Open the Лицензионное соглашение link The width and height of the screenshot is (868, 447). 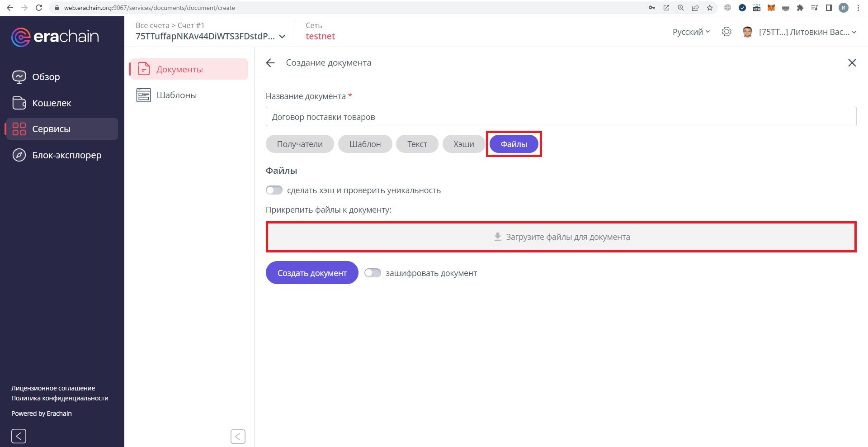[x=52, y=388]
